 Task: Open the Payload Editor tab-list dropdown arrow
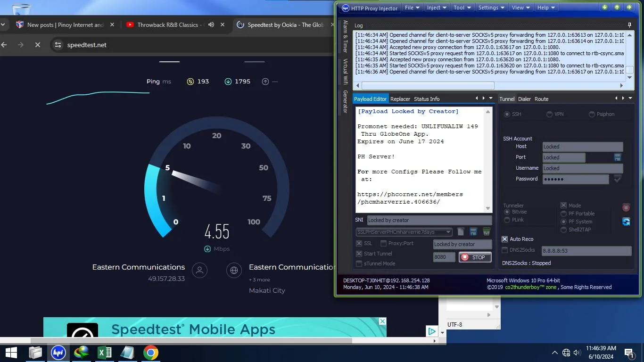tap(491, 98)
